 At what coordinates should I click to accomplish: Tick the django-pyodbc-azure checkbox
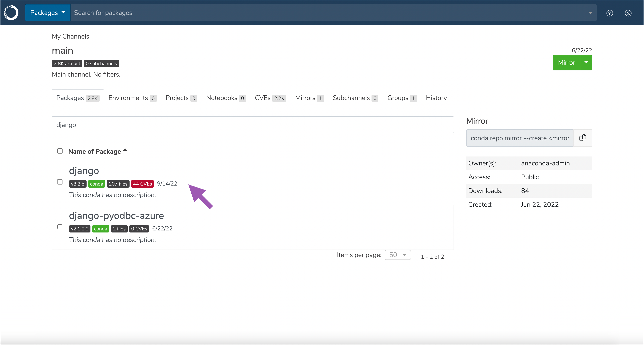coord(60,227)
